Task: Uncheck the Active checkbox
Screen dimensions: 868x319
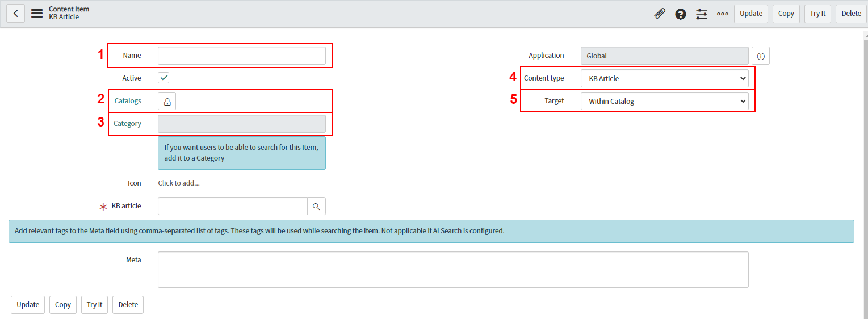Action: [x=163, y=78]
